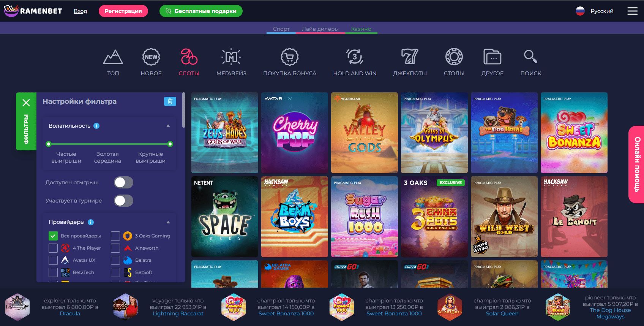Tick the 3 Oaks Gaming checkbox
The image size is (644, 326).
coord(115,236)
